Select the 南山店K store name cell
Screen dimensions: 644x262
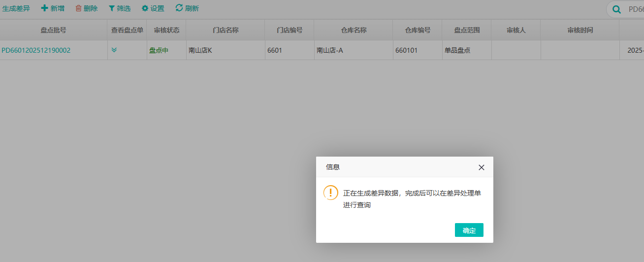pyautogui.click(x=225, y=50)
